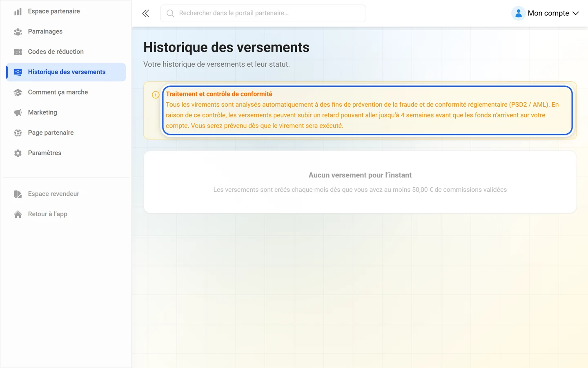
Task: Click the Historique des versements page heading
Action: (x=226, y=47)
